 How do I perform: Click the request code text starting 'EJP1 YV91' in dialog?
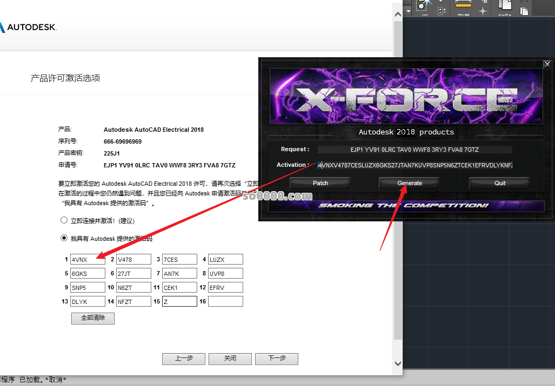coord(170,165)
